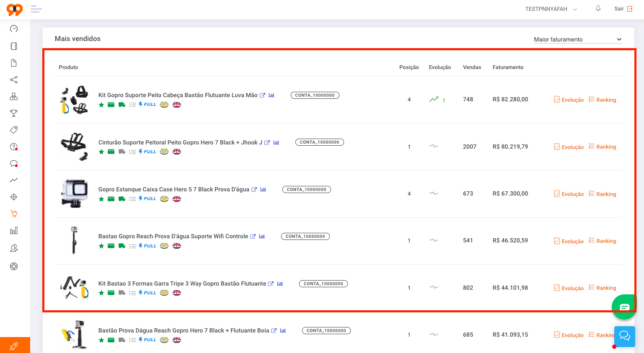Open the share nodes icon in sidebar
Screen dimensions: 644x353
click(14, 80)
